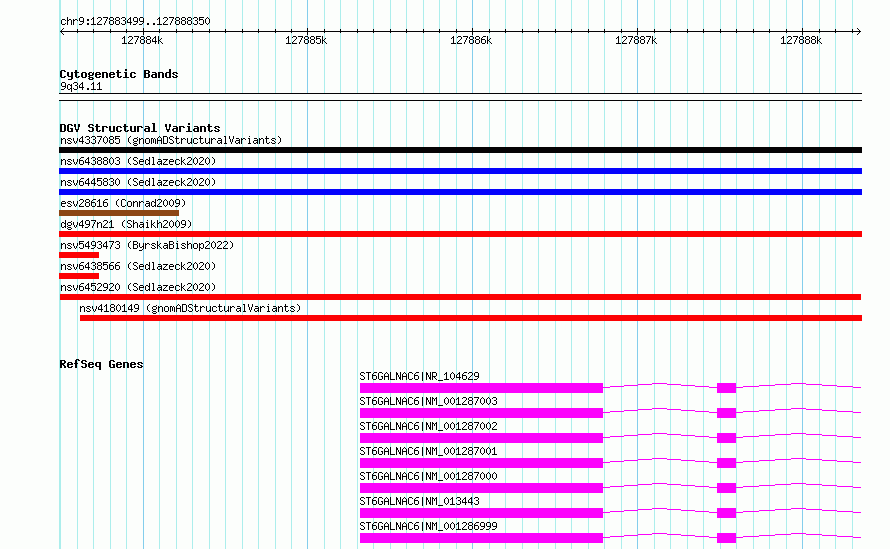The width and height of the screenshot is (890, 549).
Task: Click the 127885k ruler tick label
Action: pos(306,40)
